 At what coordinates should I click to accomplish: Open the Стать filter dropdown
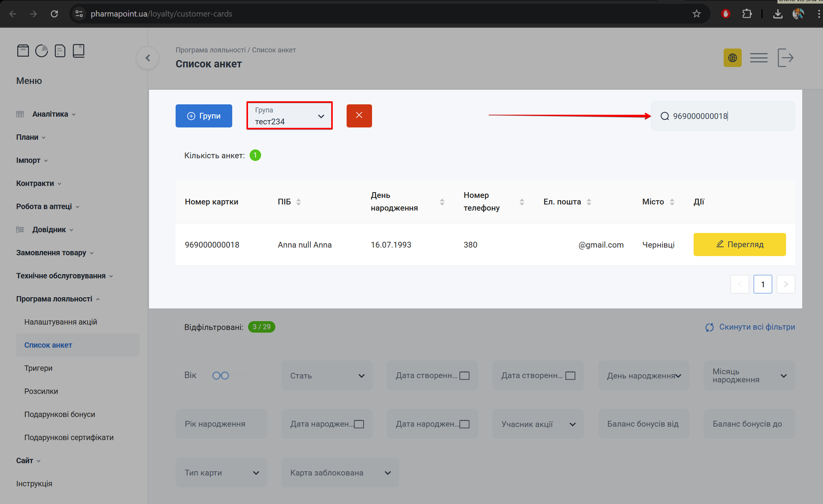click(327, 376)
